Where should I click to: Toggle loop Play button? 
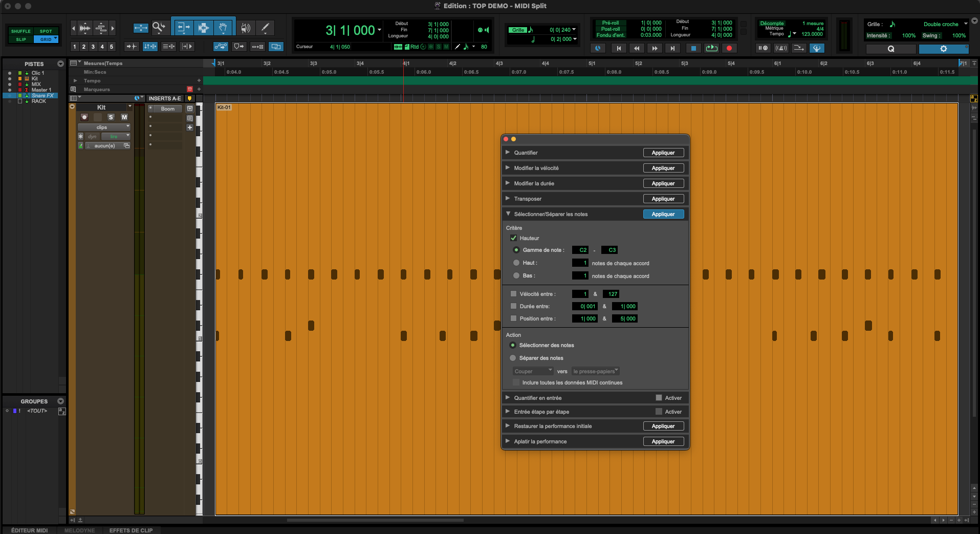point(711,48)
